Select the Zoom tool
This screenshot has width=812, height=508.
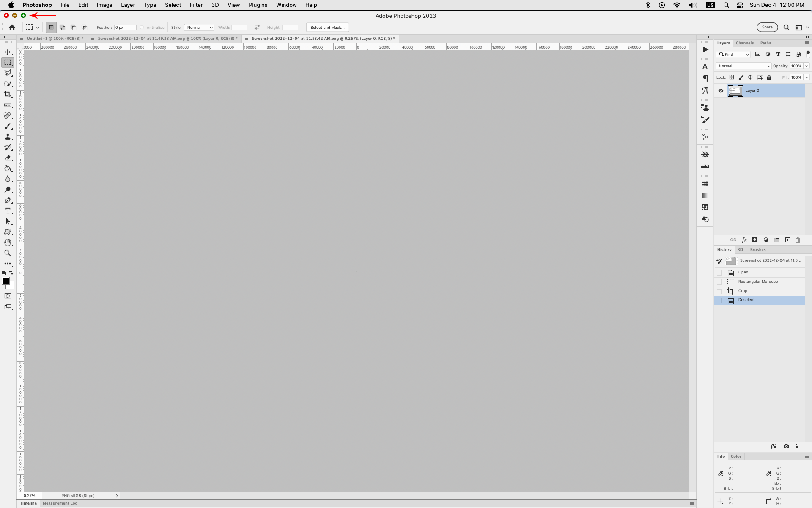click(8, 253)
